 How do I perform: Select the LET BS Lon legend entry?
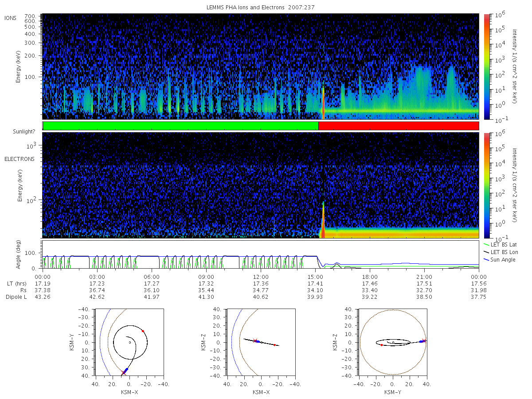(x=502, y=252)
